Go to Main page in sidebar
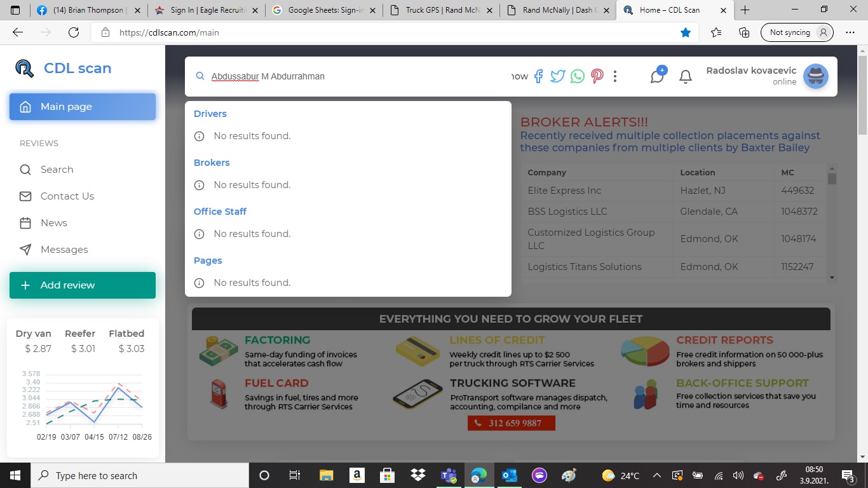 (83, 107)
